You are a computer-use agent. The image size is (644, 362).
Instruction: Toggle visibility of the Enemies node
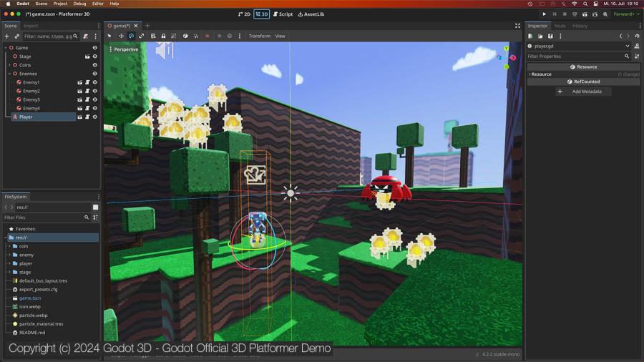click(95, 74)
